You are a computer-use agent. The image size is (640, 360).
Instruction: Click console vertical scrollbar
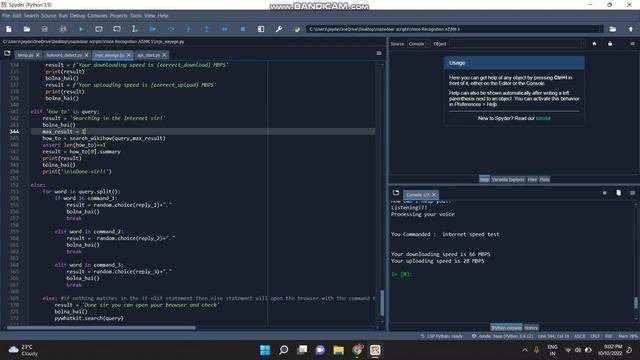(x=636, y=303)
